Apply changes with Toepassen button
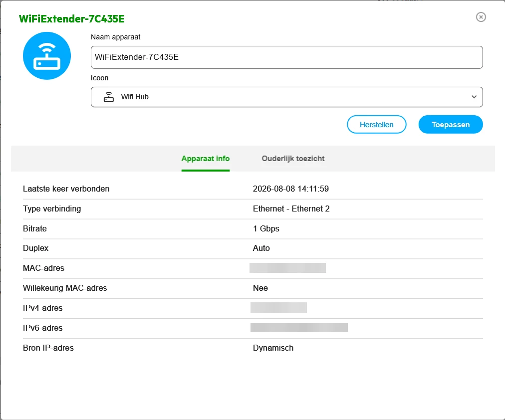The width and height of the screenshot is (505, 420). click(451, 125)
